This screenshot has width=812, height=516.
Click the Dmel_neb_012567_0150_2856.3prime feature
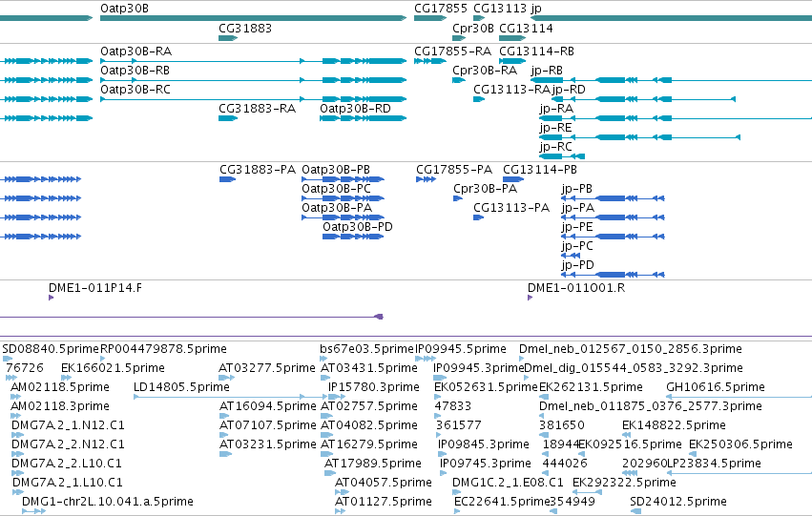click(x=522, y=359)
